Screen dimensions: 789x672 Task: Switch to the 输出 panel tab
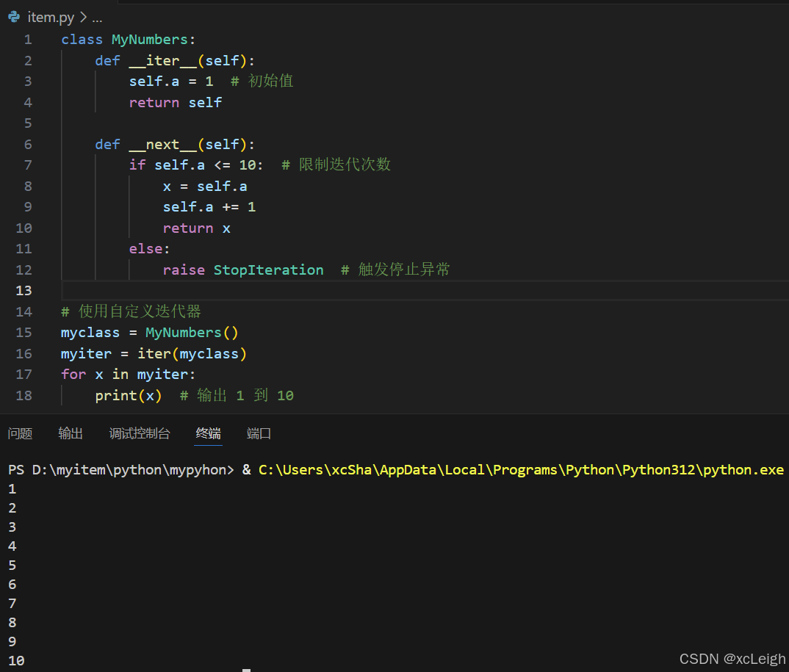[x=71, y=433]
